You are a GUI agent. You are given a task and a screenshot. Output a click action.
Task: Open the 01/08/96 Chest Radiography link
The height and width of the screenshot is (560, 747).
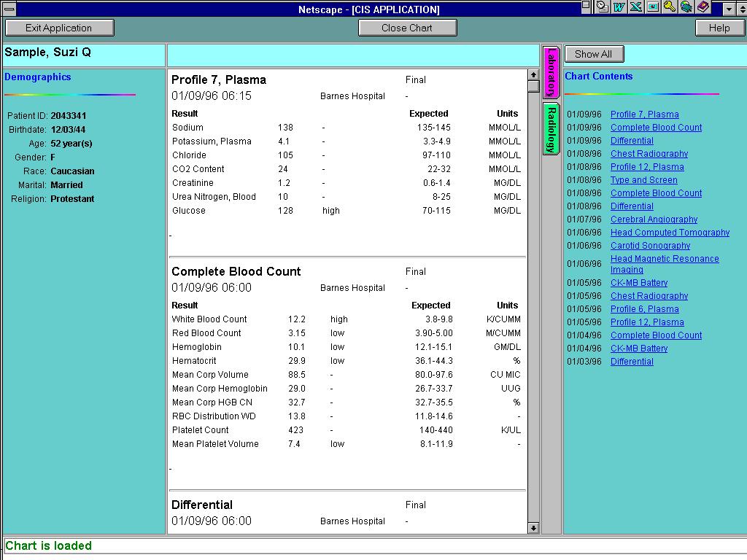pyautogui.click(x=649, y=154)
